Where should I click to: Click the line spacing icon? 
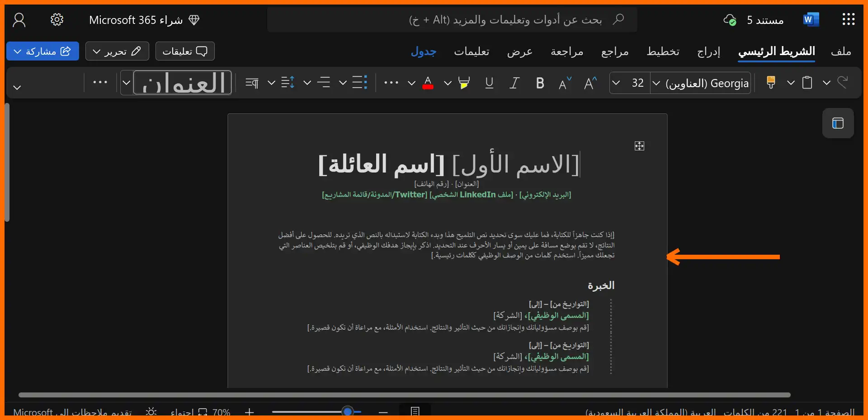(288, 83)
